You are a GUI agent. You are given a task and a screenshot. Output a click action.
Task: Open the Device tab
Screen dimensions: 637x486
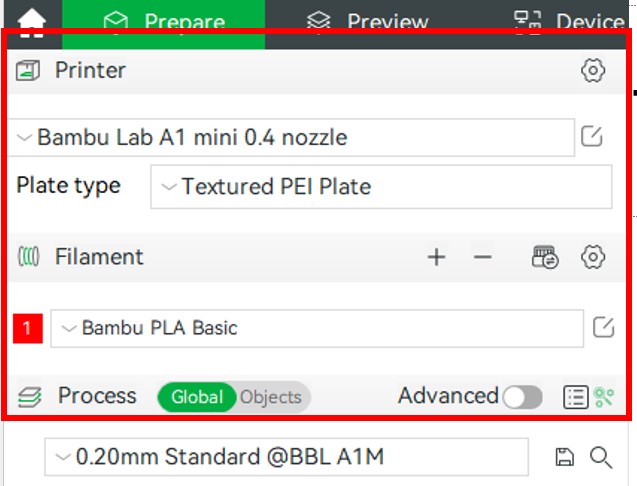coord(568,22)
